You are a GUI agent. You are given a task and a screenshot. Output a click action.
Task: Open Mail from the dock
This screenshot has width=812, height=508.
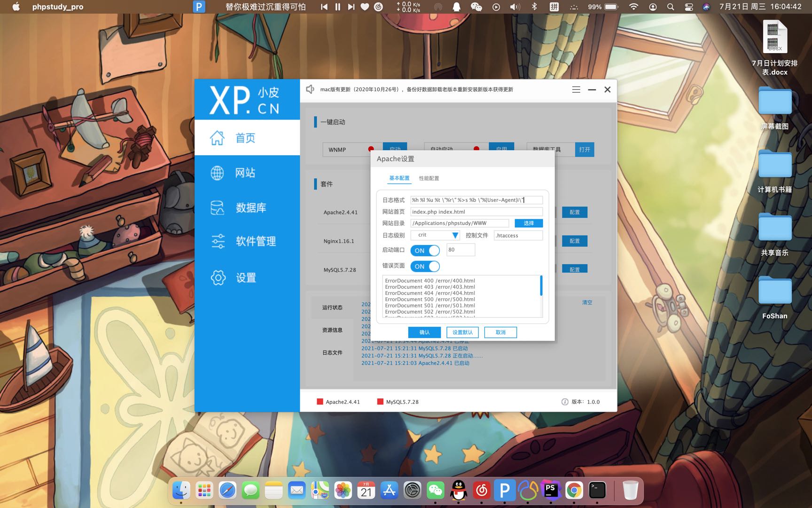[x=297, y=491]
